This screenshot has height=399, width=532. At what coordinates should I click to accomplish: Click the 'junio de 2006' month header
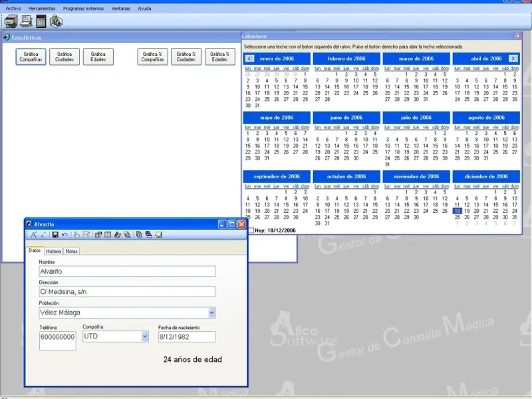(346, 118)
